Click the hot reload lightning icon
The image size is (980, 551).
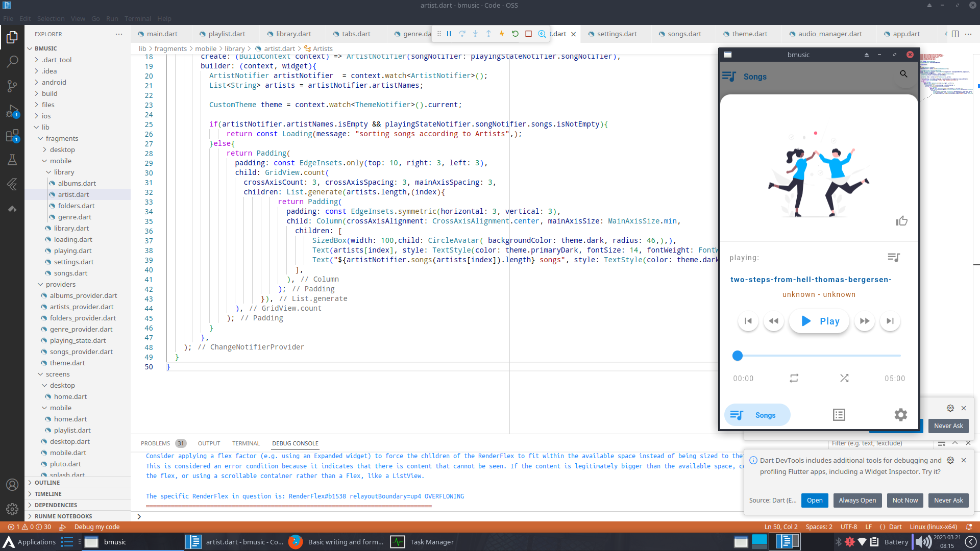click(502, 34)
